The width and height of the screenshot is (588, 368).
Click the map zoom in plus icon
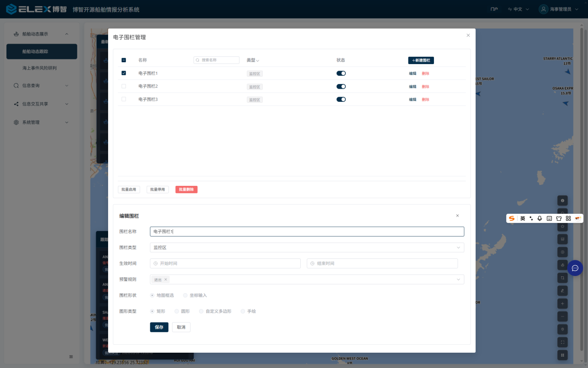click(x=562, y=303)
